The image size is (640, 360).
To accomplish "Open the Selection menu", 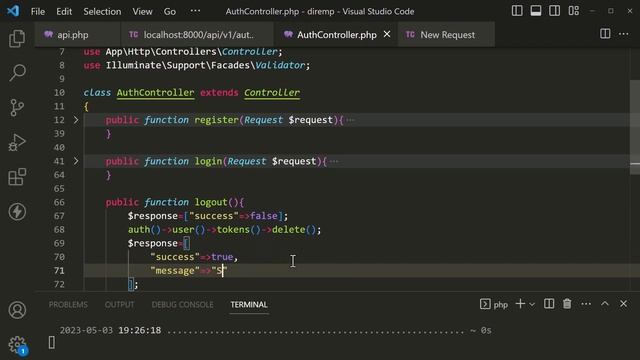I will click(x=102, y=11).
